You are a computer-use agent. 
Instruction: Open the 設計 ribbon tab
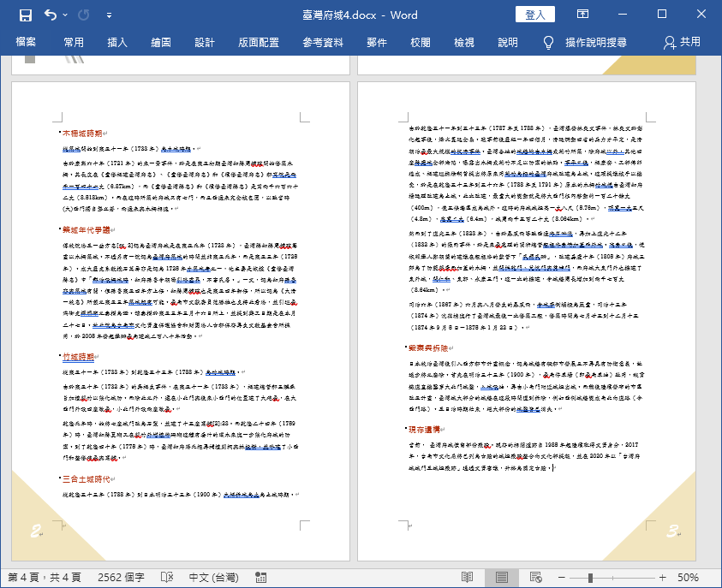point(205,42)
